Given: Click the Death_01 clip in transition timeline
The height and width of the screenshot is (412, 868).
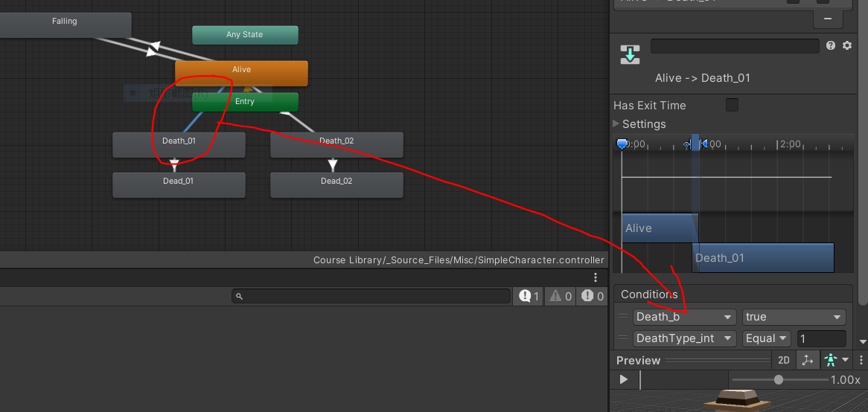Looking at the screenshot, I should pyautogui.click(x=763, y=258).
